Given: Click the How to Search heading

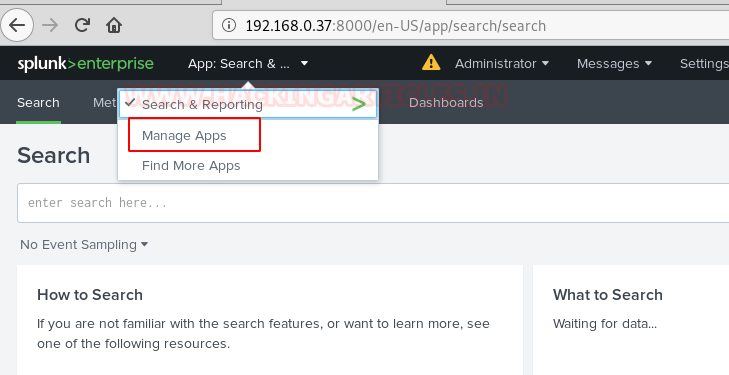Looking at the screenshot, I should (x=90, y=295).
